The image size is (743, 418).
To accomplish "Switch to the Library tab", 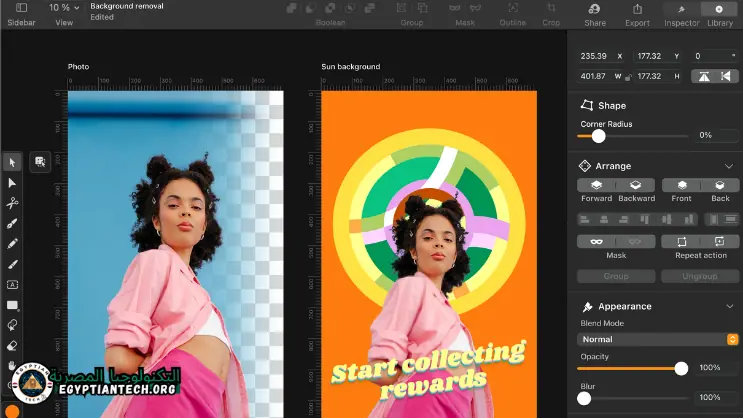I will coord(719,10).
